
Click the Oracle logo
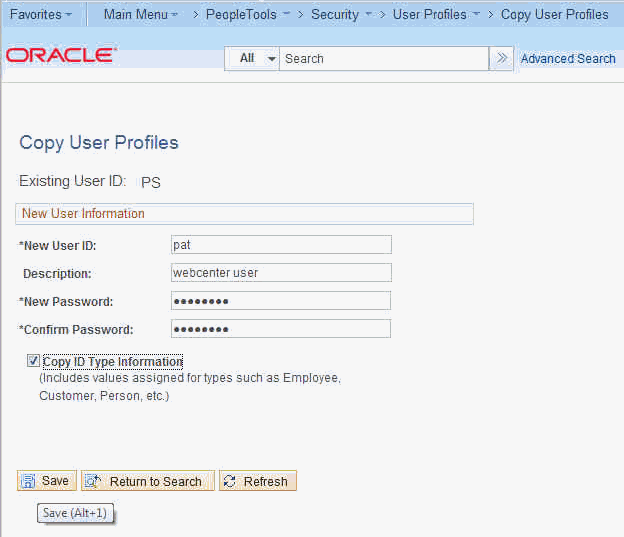[x=60, y=56]
